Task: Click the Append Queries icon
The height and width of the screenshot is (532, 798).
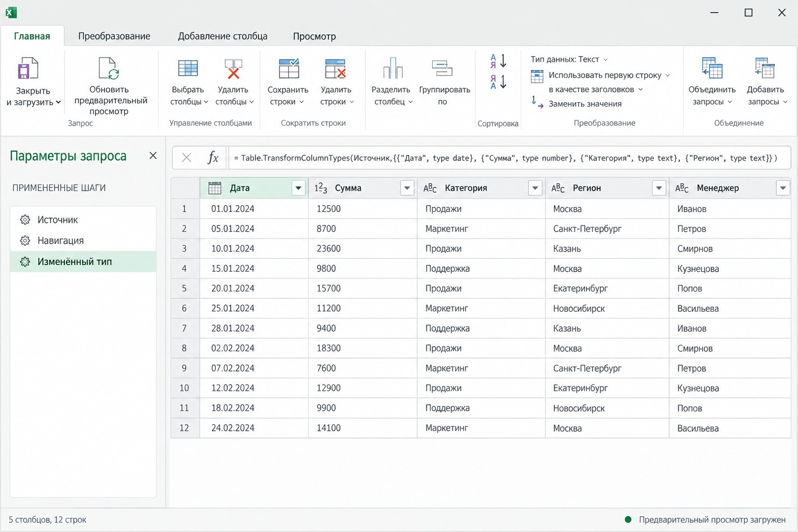Action: pyautogui.click(x=765, y=68)
